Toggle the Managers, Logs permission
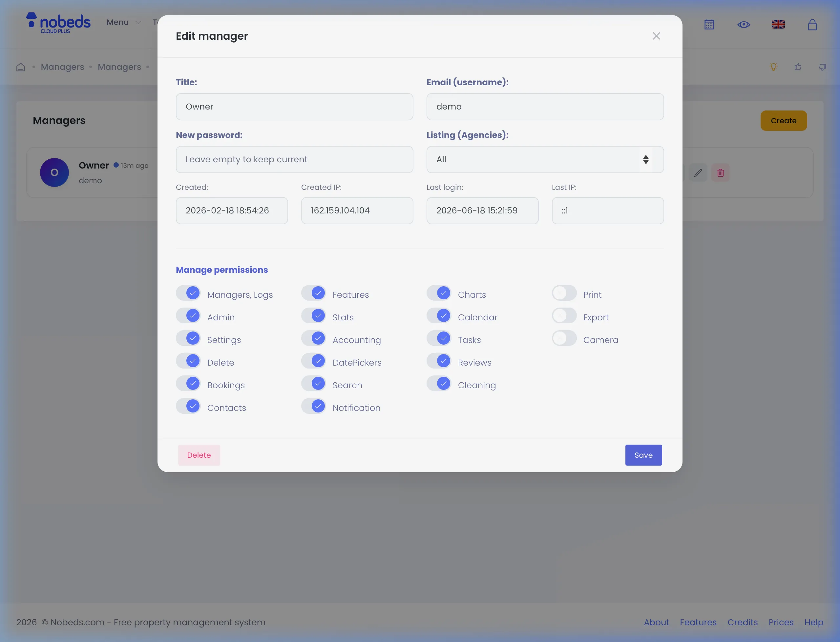Viewport: 840px width, 642px height. point(188,293)
